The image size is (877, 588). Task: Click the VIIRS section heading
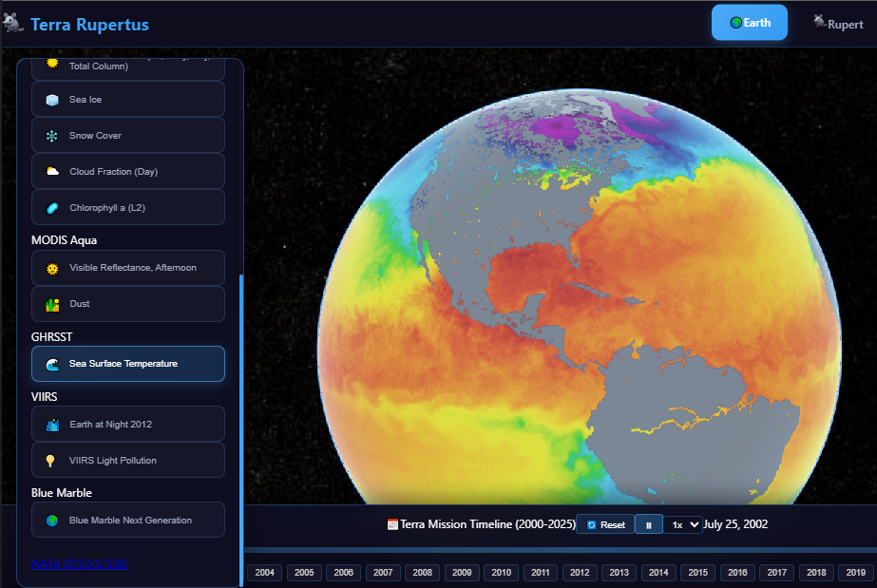click(45, 397)
